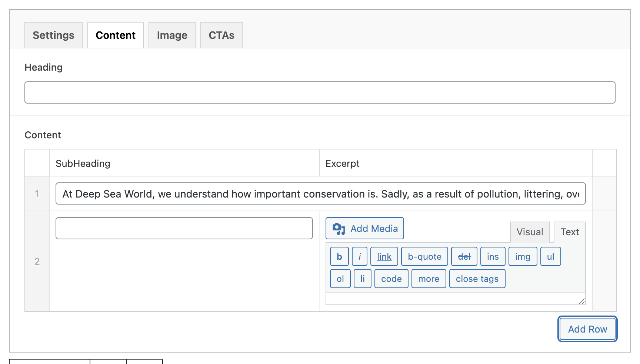Viewport: 640px width, 364px height.
Task: Open the CTAs tab
Action: tap(221, 35)
